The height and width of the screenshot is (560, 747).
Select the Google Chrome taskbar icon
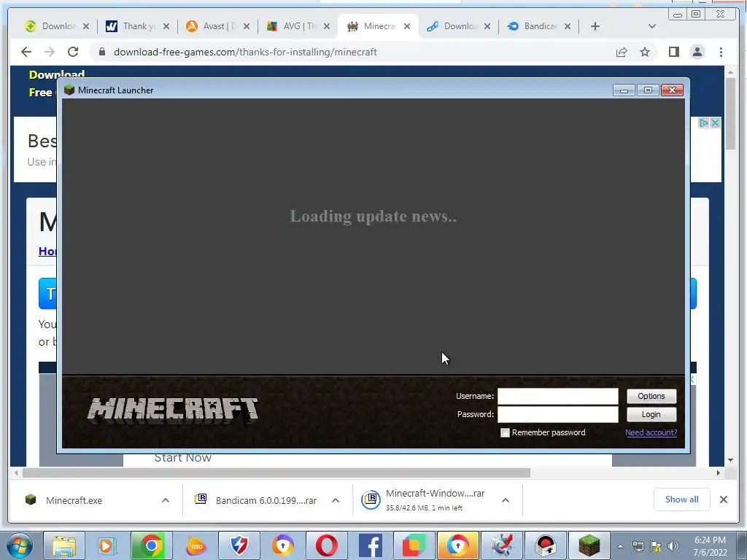pyautogui.click(x=151, y=545)
